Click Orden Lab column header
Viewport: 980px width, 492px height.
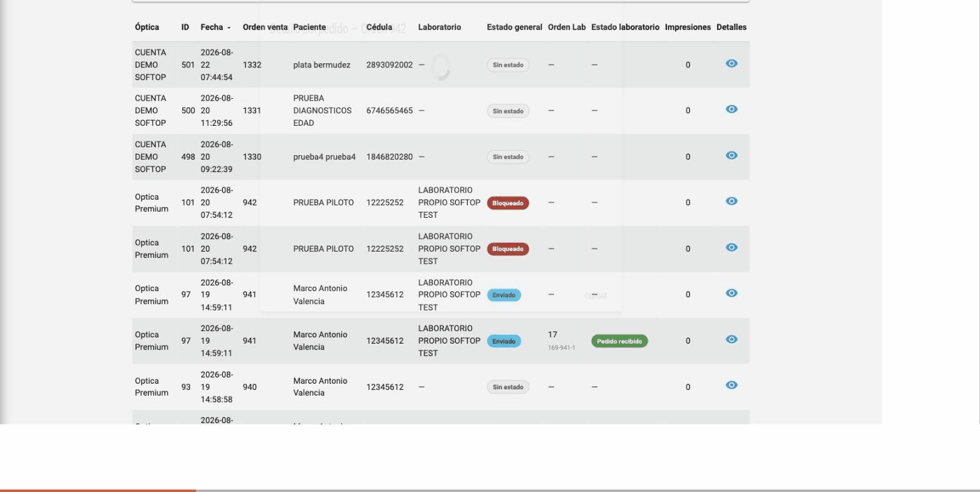tap(567, 27)
